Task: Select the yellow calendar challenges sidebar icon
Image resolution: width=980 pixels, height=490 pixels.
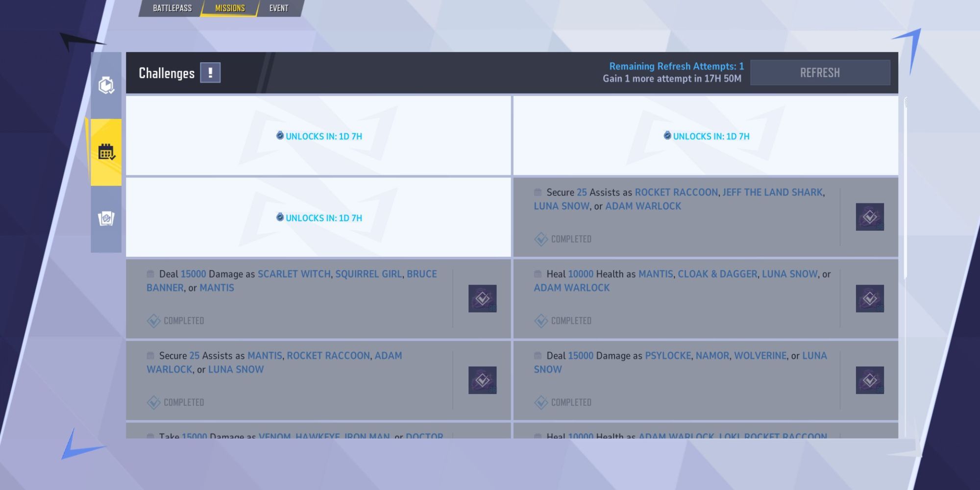Action: (x=106, y=152)
